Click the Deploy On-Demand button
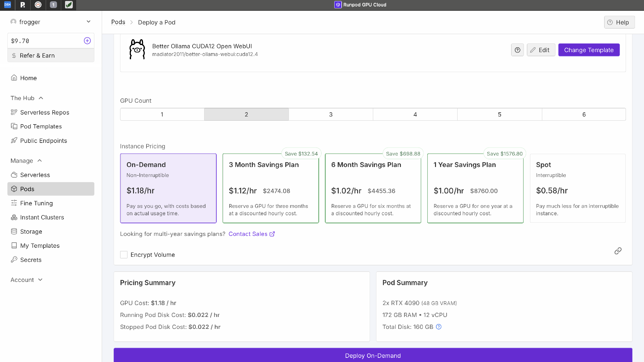The height and width of the screenshot is (362, 644). click(x=373, y=355)
